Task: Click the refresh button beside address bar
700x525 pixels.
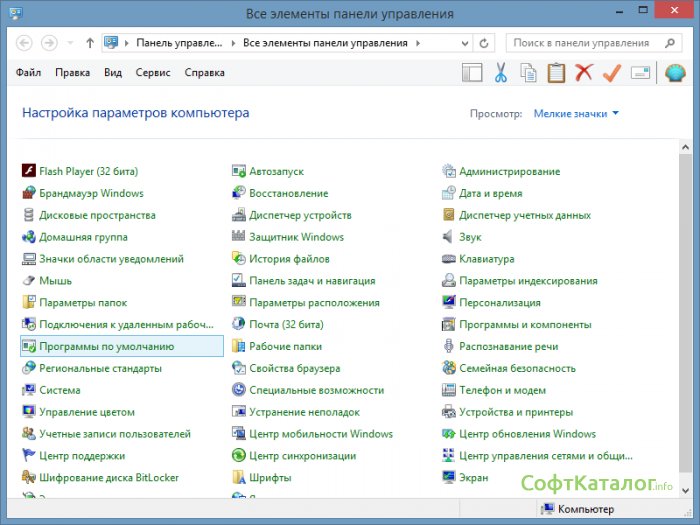Action: 484,44
